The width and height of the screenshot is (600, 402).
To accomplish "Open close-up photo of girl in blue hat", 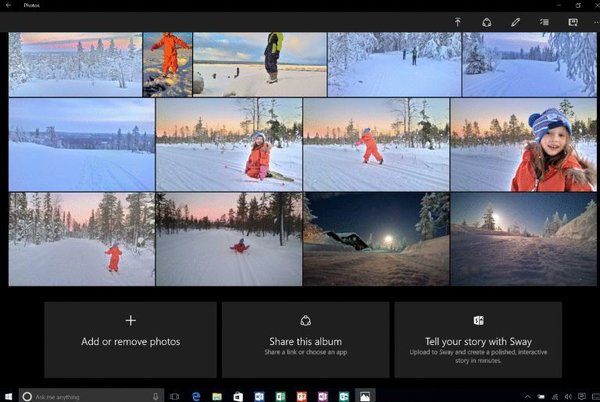I will tap(523, 144).
